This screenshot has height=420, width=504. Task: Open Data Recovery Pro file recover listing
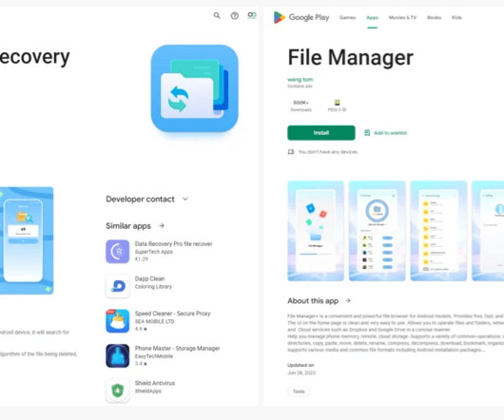(174, 243)
